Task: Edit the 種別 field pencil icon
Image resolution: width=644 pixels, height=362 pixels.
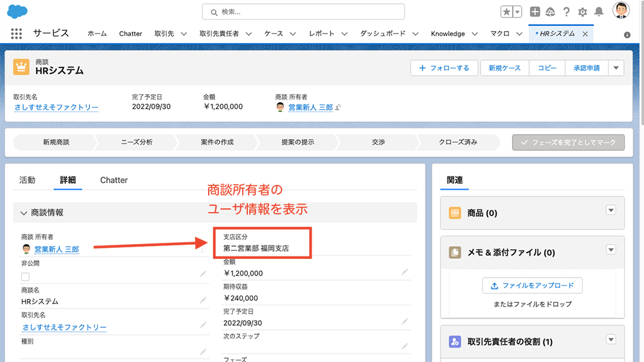Action: click(204, 351)
